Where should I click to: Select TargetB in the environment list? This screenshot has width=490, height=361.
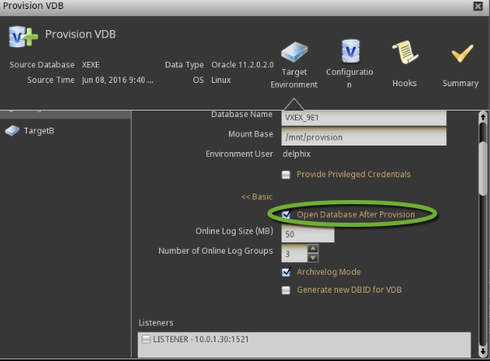tap(39, 131)
